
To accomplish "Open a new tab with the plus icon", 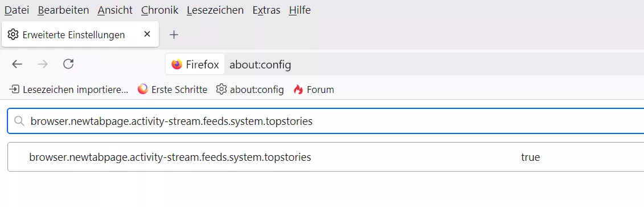I will (174, 35).
